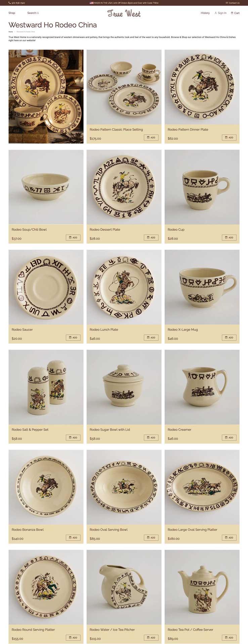Screen dimensions: 248x644
Task: Click the phone number icon in top bar
Action: click(9, 3)
